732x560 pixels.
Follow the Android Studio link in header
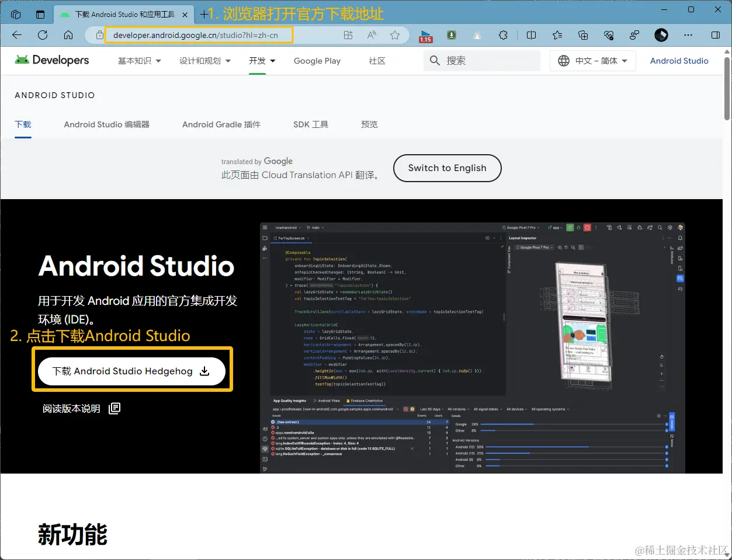coord(679,61)
